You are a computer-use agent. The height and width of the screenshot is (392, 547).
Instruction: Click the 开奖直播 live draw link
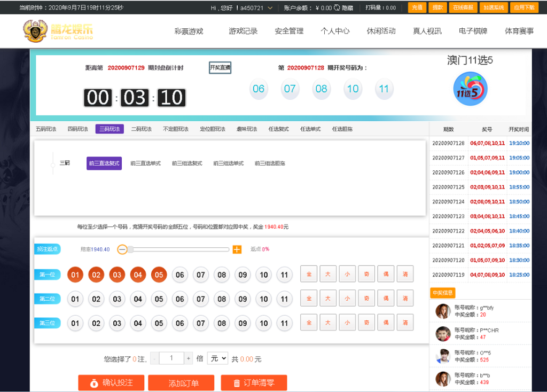pos(220,68)
